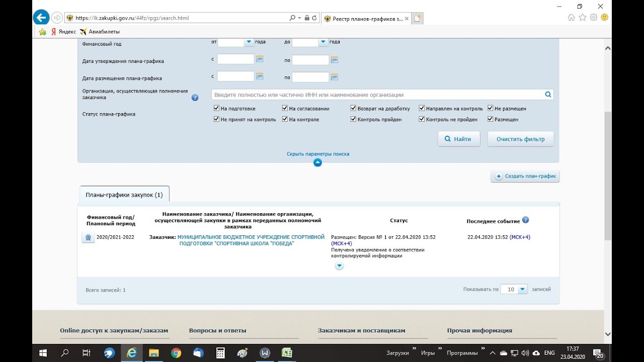Toggle 'На согласовании' status checkbox
The width and height of the screenshot is (644, 362).
285,108
